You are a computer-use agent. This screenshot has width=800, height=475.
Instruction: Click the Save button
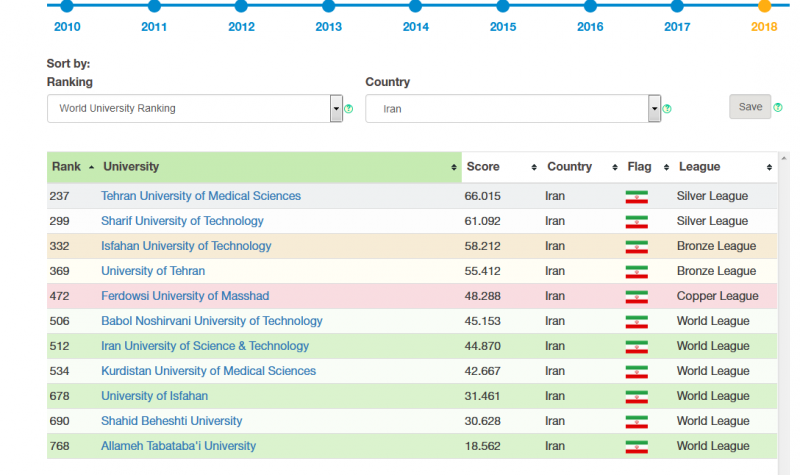(750, 107)
